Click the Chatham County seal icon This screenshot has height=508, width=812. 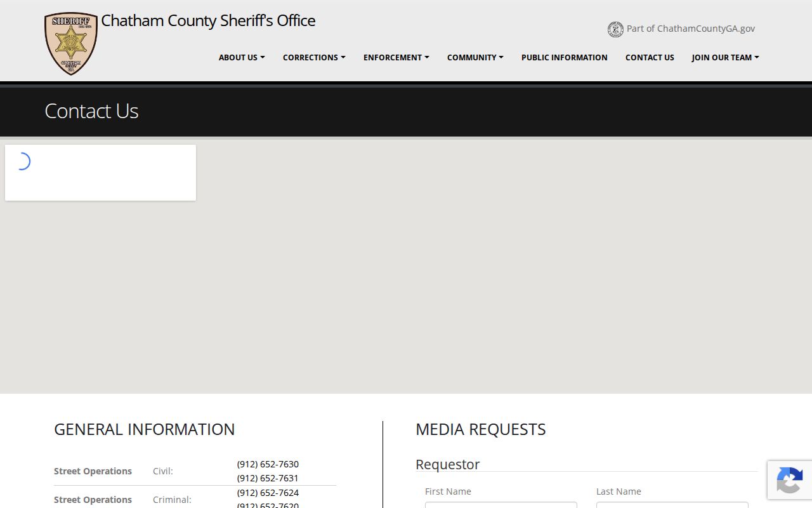pyautogui.click(x=615, y=29)
